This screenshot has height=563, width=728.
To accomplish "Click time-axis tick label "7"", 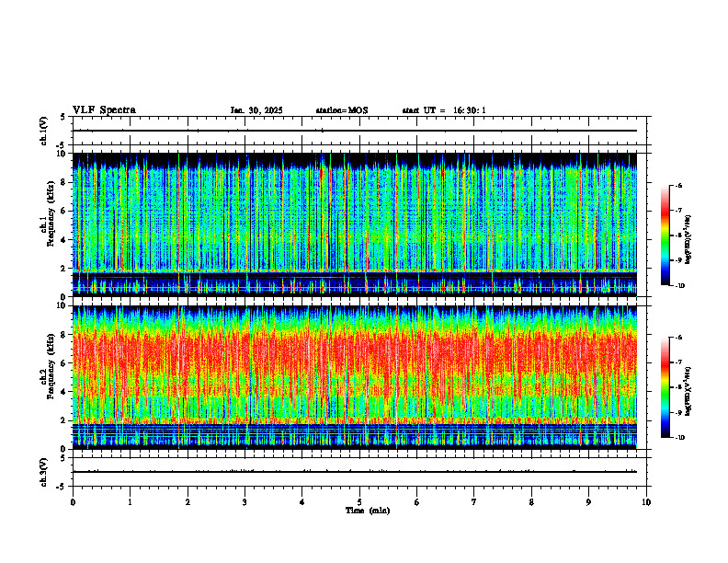I will (474, 502).
